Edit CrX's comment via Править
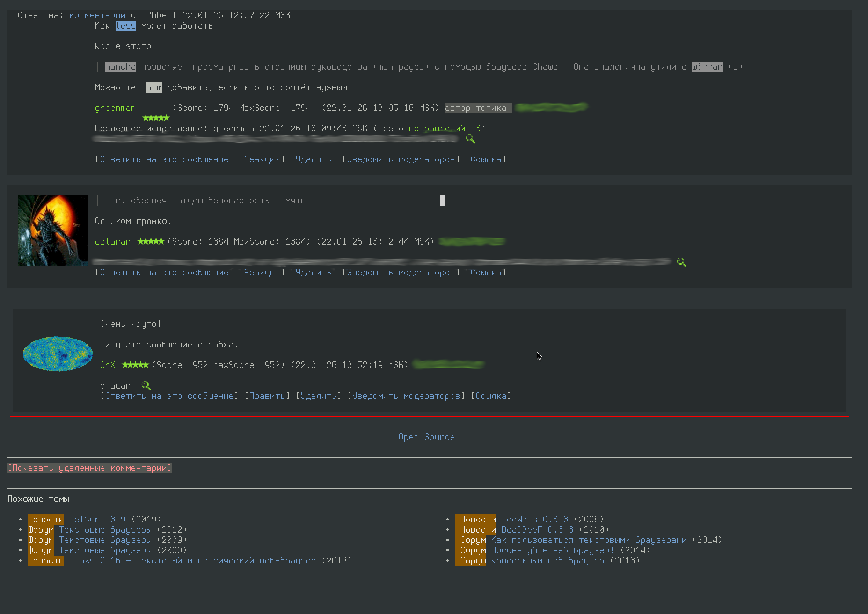Screen dimensions: 868x614 point(267,396)
